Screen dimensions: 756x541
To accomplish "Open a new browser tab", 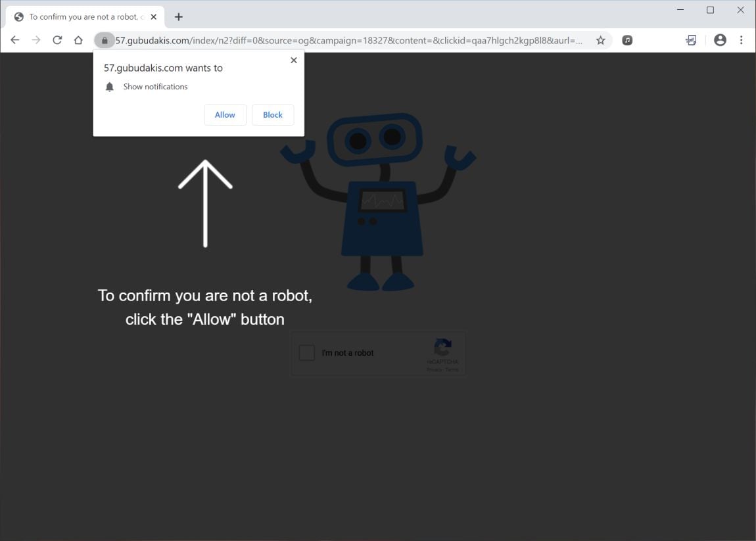I will pos(178,17).
